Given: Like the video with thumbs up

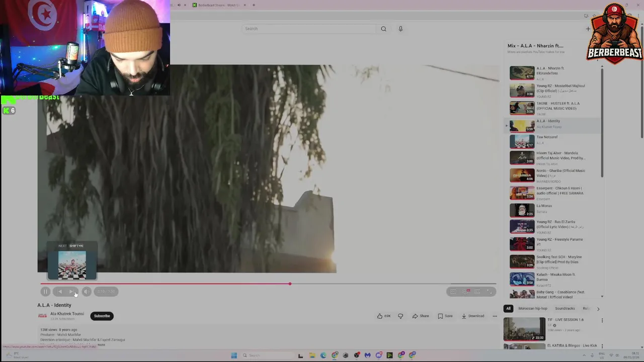Looking at the screenshot, I should click(x=384, y=316).
